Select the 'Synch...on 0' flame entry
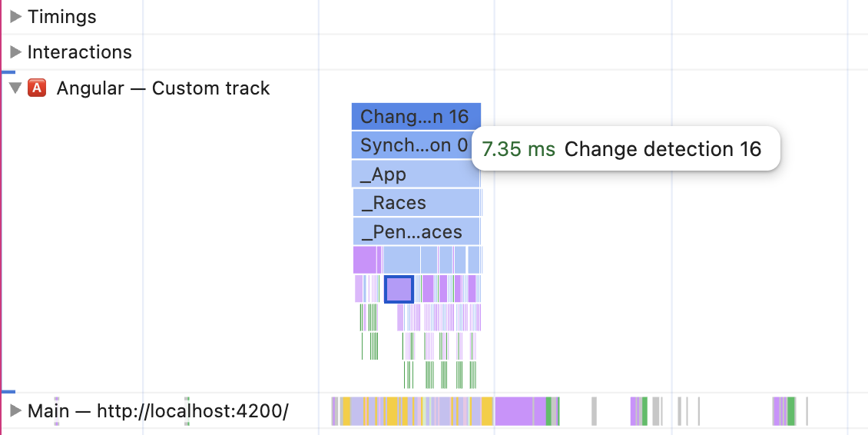The width and height of the screenshot is (868, 435). [413, 145]
